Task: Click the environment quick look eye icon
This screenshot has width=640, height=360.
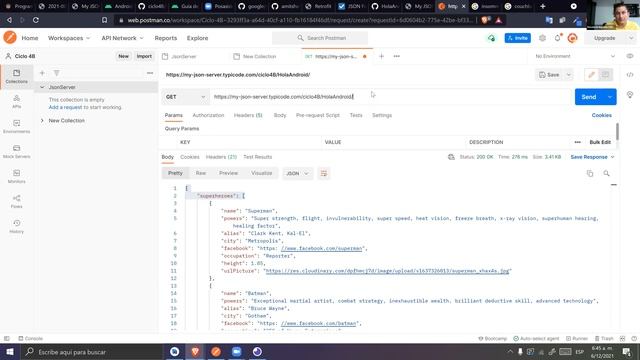Action: pos(630,56)
